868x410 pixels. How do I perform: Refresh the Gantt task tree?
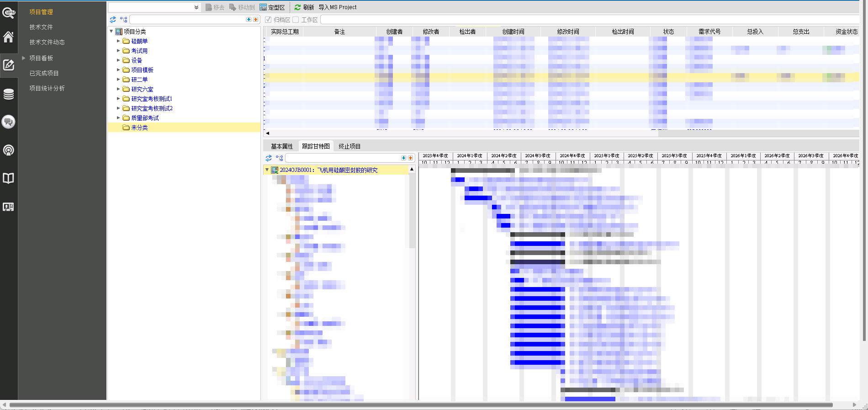click(x=269, y=158)
